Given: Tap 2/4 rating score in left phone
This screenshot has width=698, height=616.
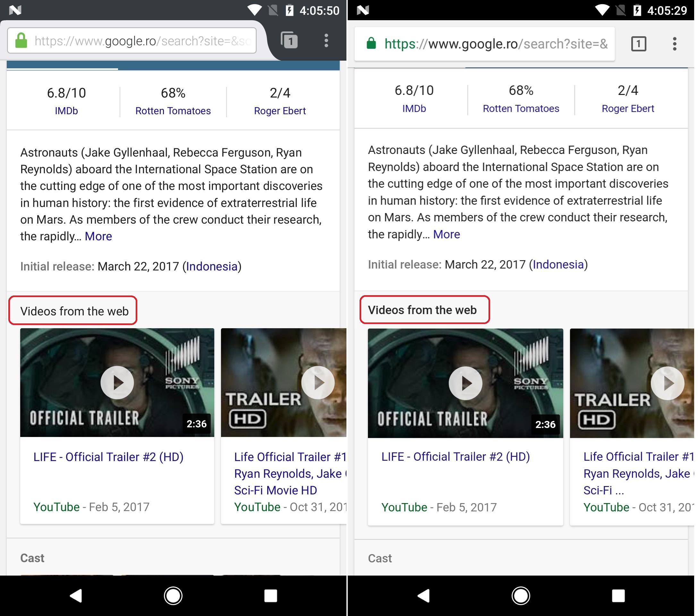Looking at the screenshot, I should (280, 93).
